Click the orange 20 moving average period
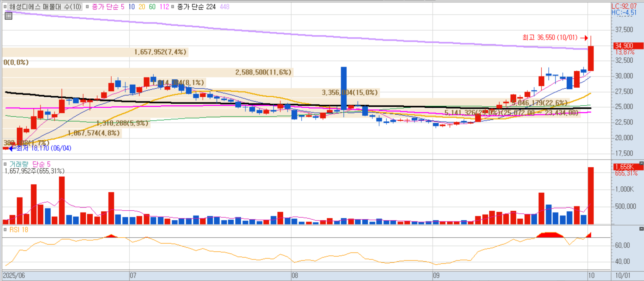The width and height of the screenshot is (644, 281). pyautogui.click(x=141, y=7)
